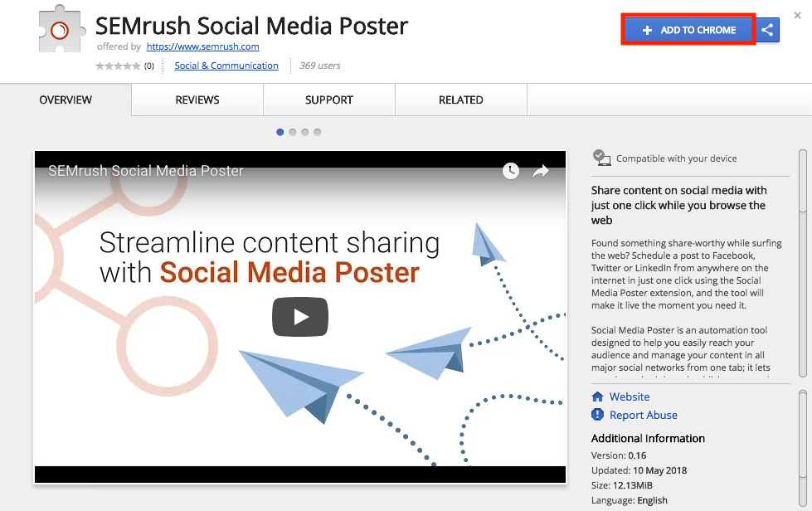Open the Website link
Screen dimensions: 812x511
click(630, 397)
